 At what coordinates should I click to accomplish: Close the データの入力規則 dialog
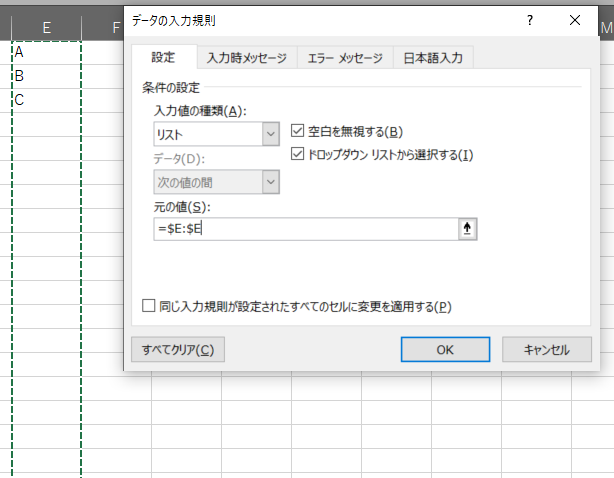574,20
